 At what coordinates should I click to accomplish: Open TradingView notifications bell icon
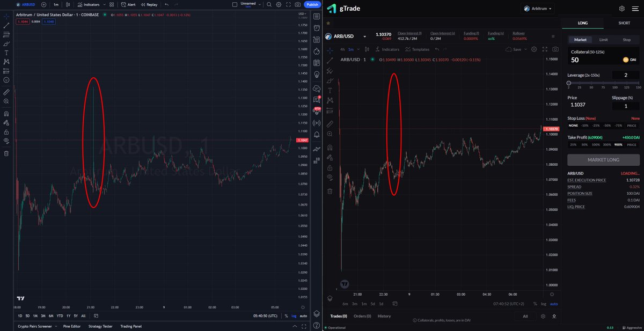coord(317,134)
